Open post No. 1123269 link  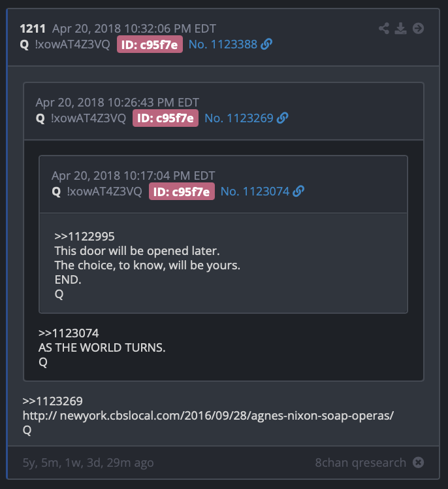pyautogui.click(x=239, y=118)
